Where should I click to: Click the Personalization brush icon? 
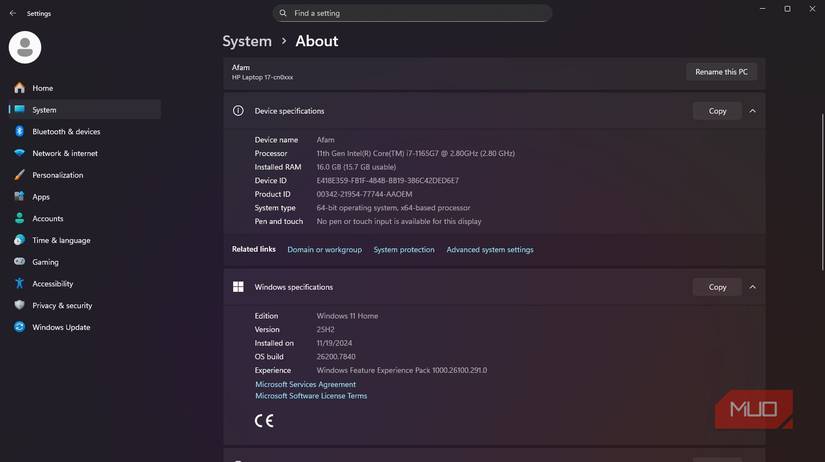[x=19, y=175]
